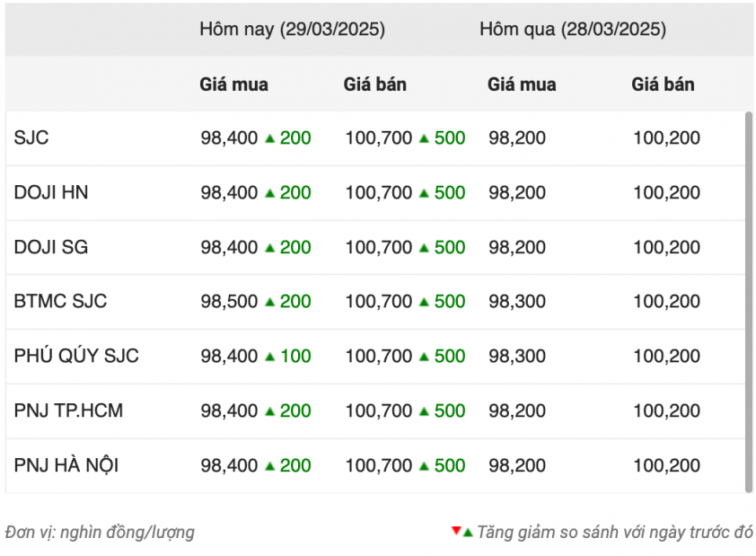Click the Giá mua header under Hôm qua
Image resolution: width=756 pixels, height=556 pixels.
[522, 84]
